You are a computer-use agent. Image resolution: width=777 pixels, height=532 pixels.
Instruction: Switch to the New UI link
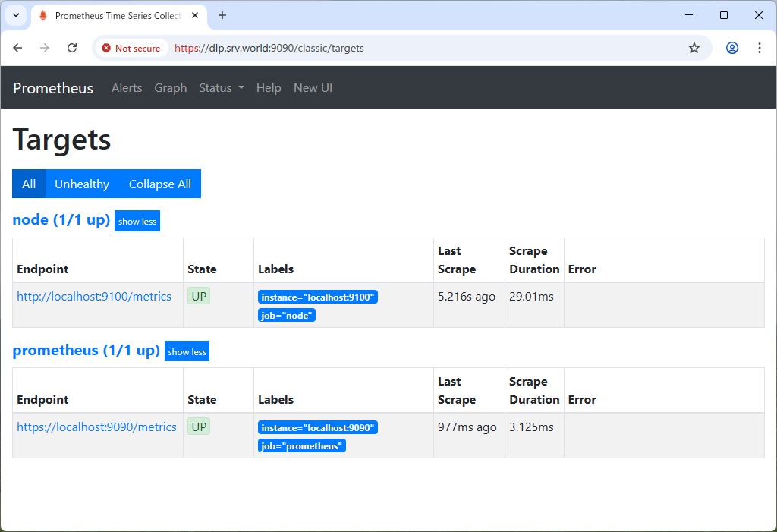(x=313, y=88)
